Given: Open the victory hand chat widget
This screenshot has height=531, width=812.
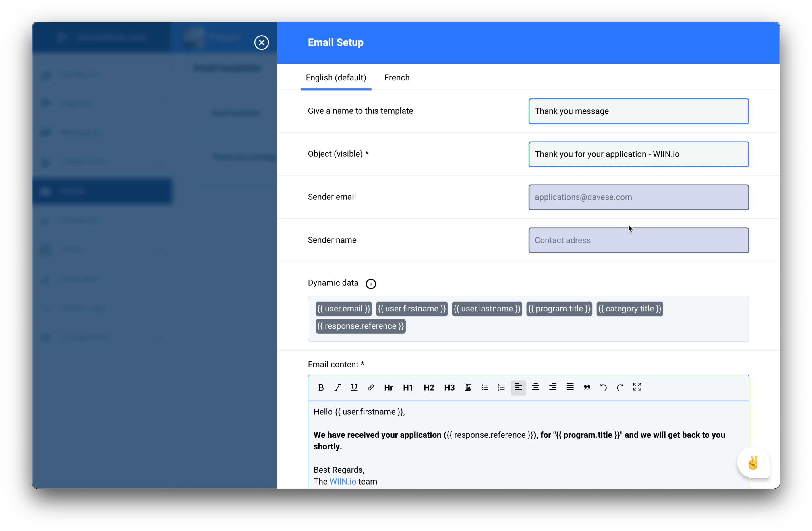Looking at the screenshot, I should pyautogui.click(x=753, y=462).
